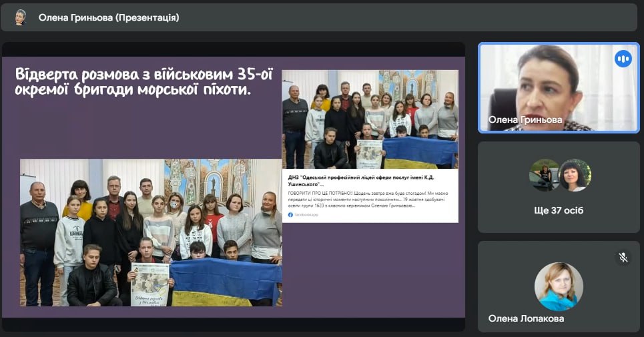Click 'Олена Гриньова (Презентація)' presenter title
Image resolution: width=644 pixels, height=337 pixels.
(x=109, y=17)
